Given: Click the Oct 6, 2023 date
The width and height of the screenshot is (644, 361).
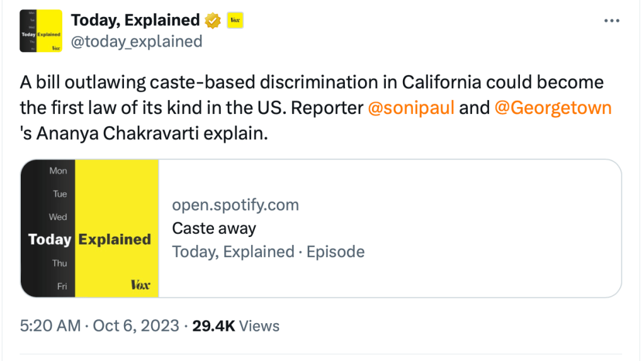Looking at the screenshot, I should pyautogui.click(x=136, y=326).
